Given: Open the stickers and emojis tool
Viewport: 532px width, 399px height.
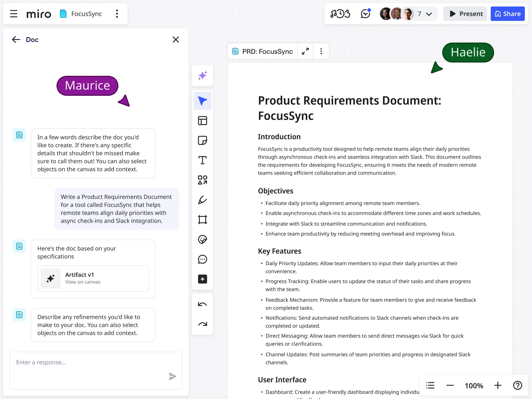Looking at the screenshot, I should click(x=202, y=239).
